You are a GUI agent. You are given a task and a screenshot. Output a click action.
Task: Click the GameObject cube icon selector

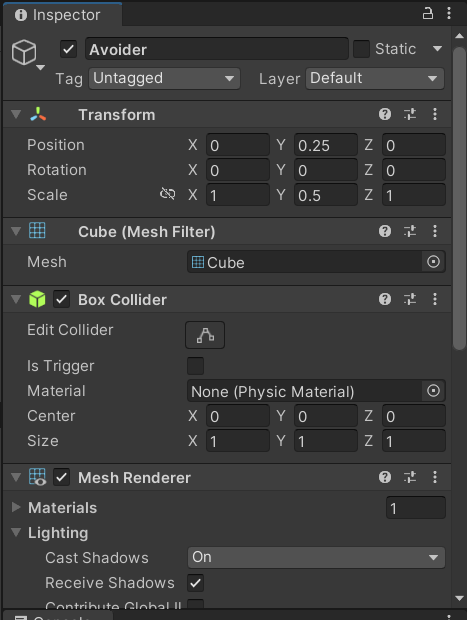point(26,53)
